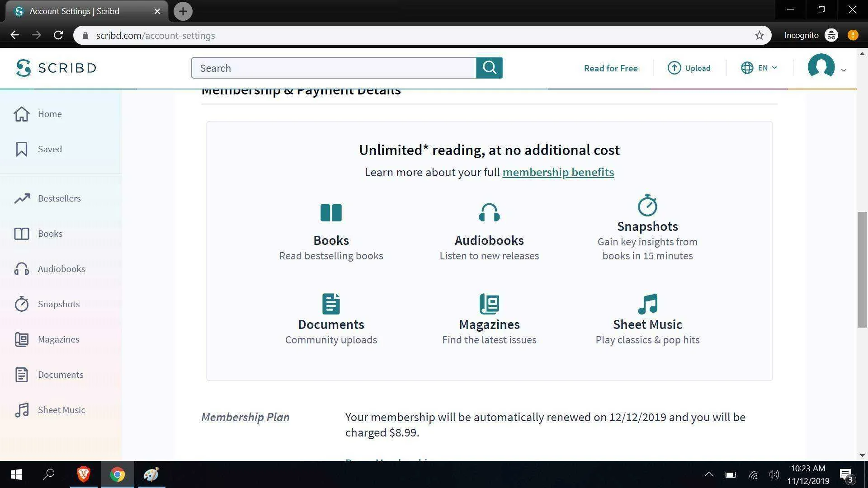Open Sheet Music in the sidebar
This screenshot has height=488, width=868.
(x=61, y=410)
